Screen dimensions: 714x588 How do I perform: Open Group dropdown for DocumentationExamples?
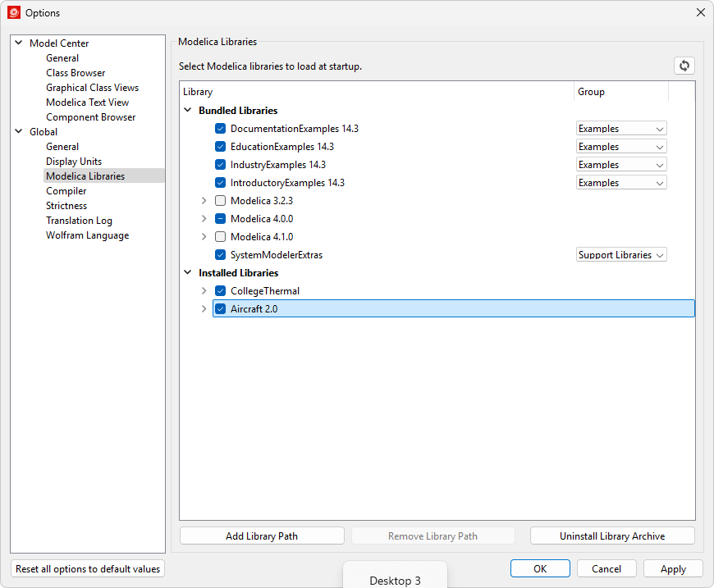coord(621,129)
